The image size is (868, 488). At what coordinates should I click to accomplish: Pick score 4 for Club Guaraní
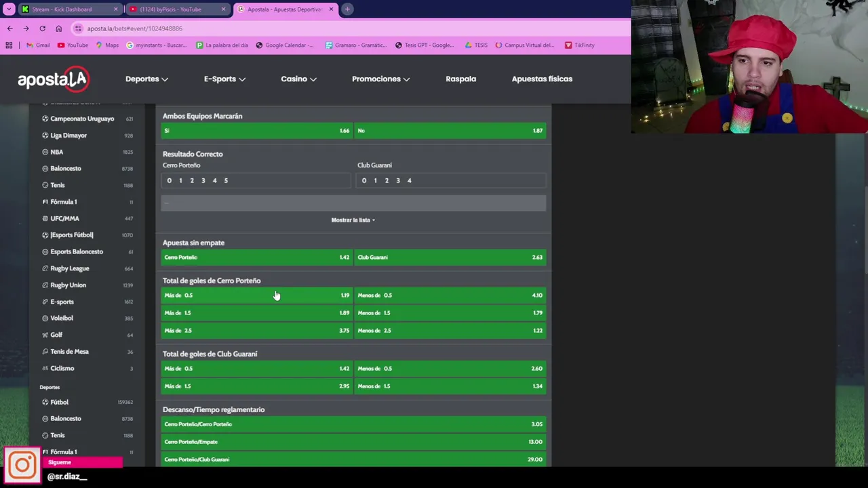[x=409, y=180]
